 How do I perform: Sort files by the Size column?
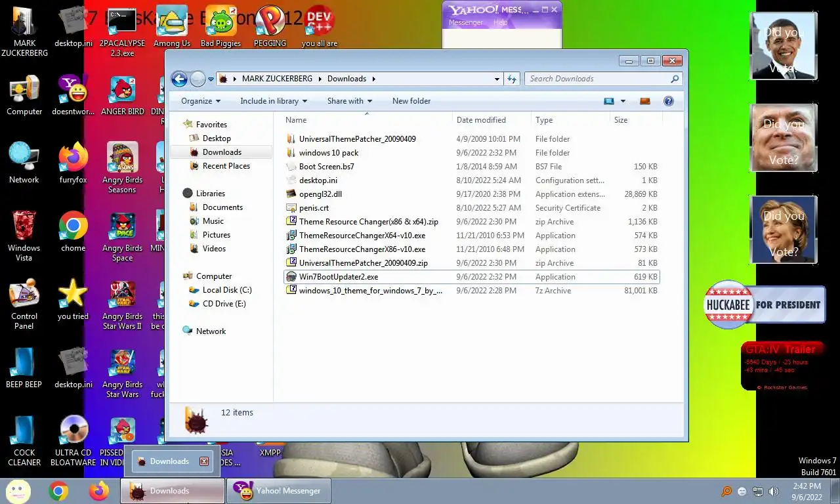point(636,120)
